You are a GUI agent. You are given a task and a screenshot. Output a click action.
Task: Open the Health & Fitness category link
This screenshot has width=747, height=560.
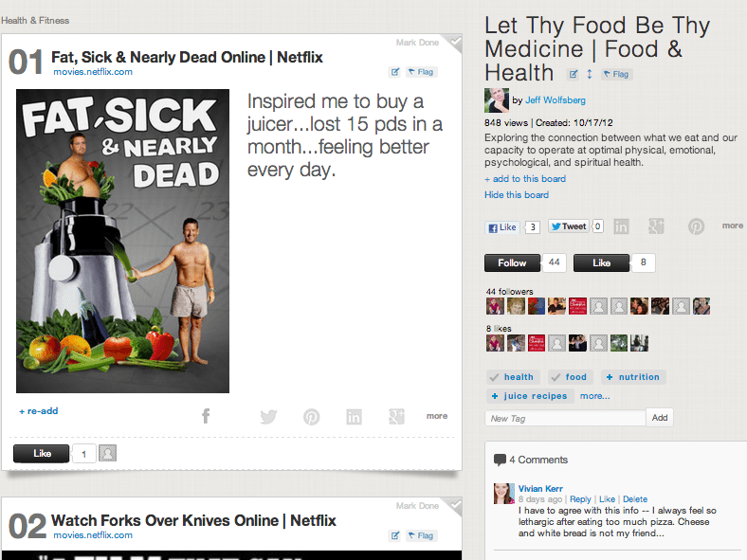(35, 21)
